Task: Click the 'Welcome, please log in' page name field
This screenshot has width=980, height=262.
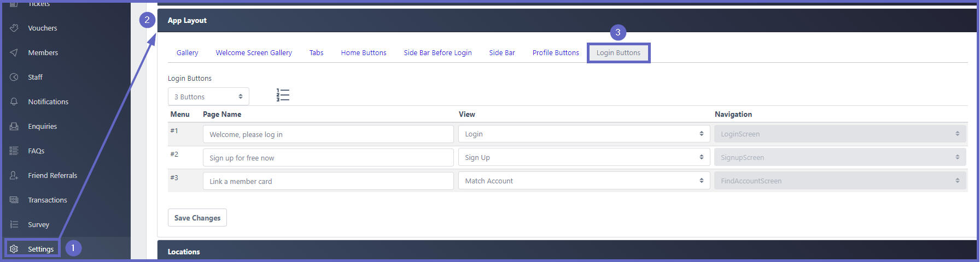Action: [328, 134]
